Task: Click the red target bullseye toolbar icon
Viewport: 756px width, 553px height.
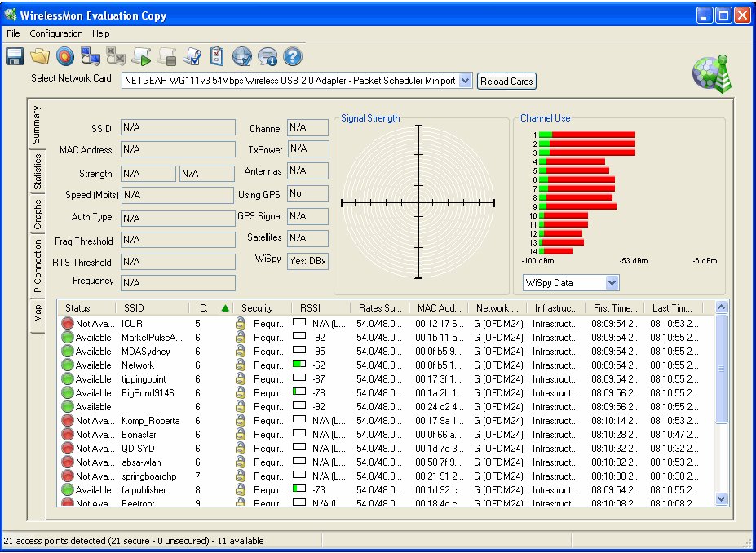Action: point(65,57)
